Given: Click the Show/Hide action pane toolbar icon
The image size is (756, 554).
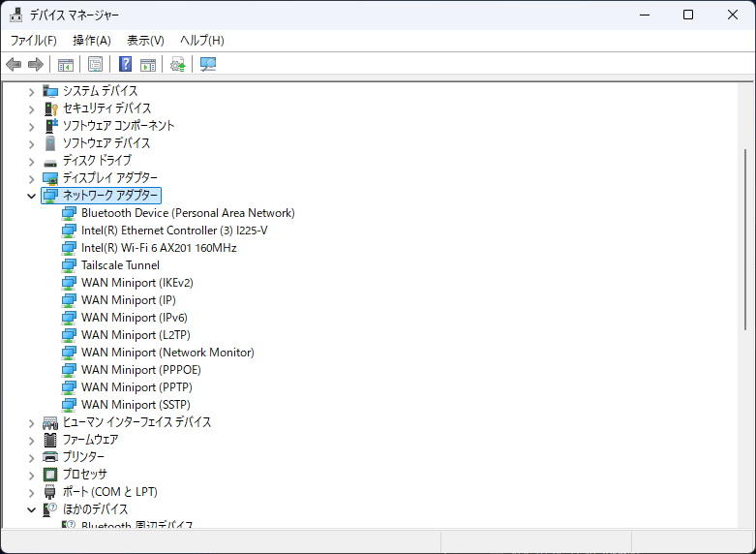Looking at the screenshot, I should [x=148, y=65].
